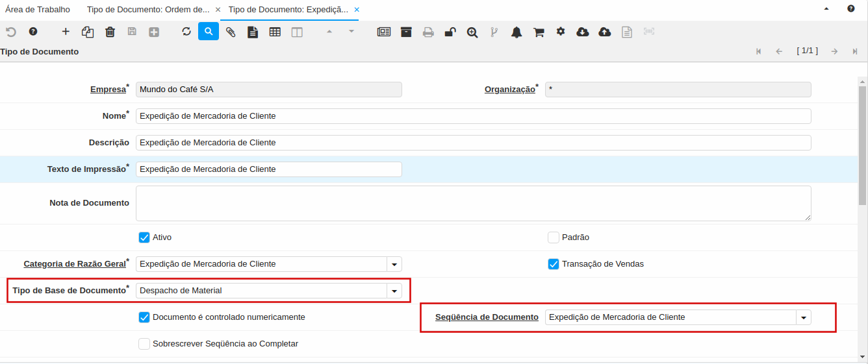Open the active workflows branch icon
The width and height of the screenshot is (868, 364).
pos(494,32)
